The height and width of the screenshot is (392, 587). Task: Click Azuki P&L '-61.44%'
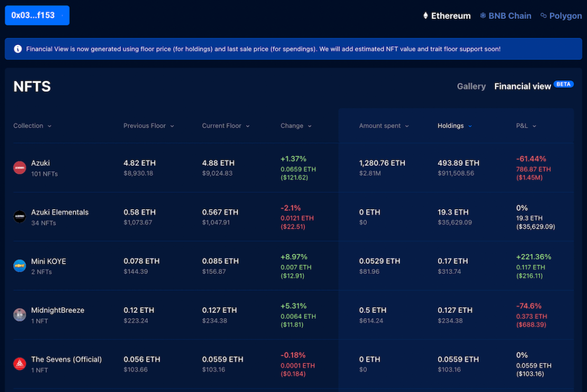[x=531, y=159]
